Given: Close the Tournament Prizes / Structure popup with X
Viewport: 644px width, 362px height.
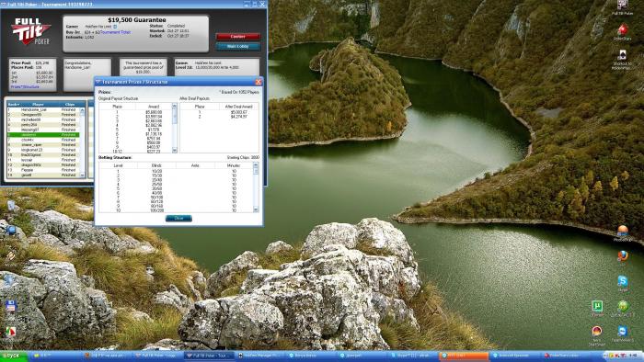Looking at the screenshot, I should coord(259,82).
